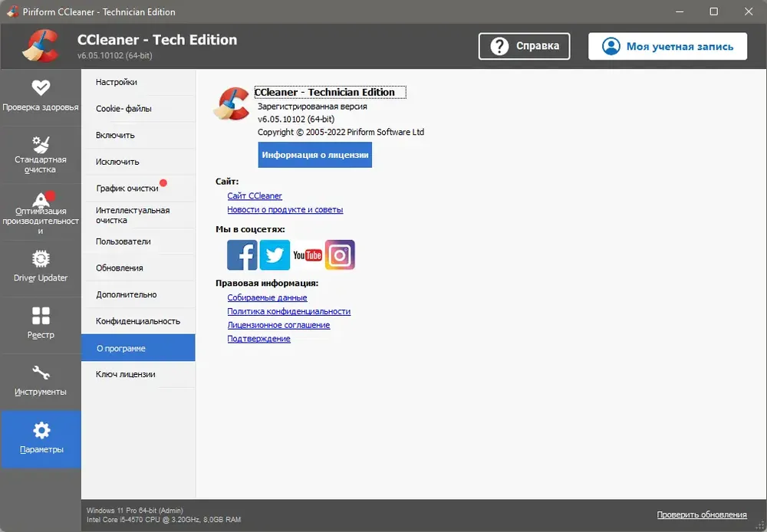The width and height of the screenshot is (767, 532).
Task: Follow the Сайт CCleaner link
Action: coord(255,195)
